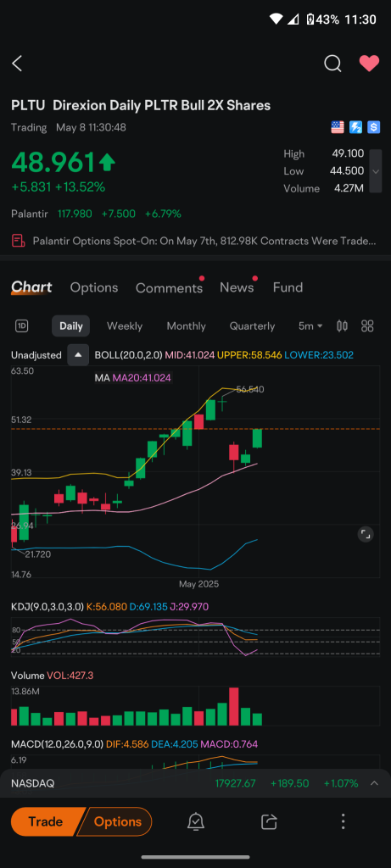Tap the home gesture bar
The image size is (391, 868).
click(x=195, y=858)
